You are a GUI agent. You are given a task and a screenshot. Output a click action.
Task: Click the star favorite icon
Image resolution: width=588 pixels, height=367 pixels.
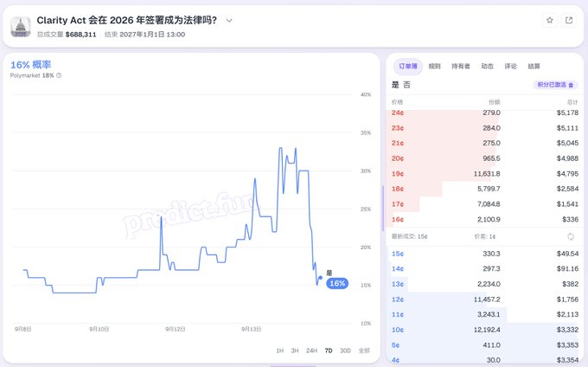point(549,20)
